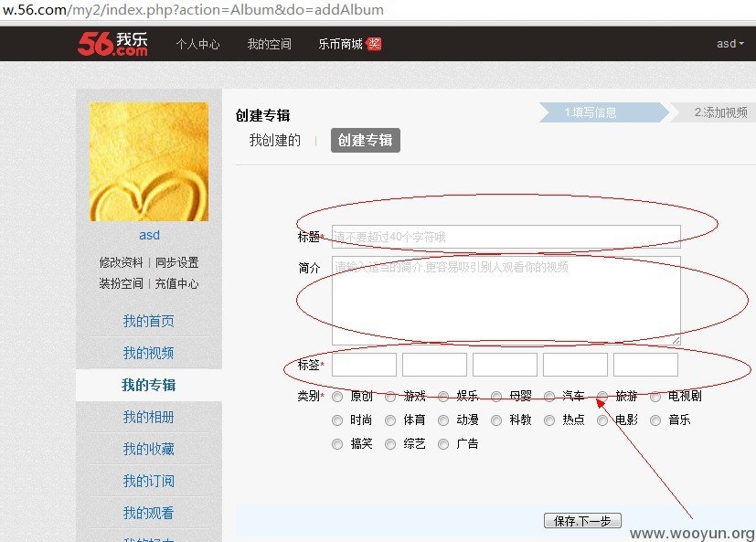Go to 我的相册 in sidebar
The image size is (756, 542).
tap(148, 417)
